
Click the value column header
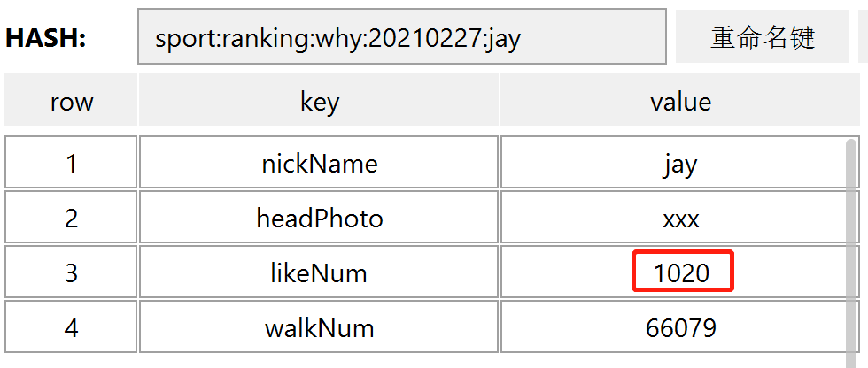pos(680,101)
